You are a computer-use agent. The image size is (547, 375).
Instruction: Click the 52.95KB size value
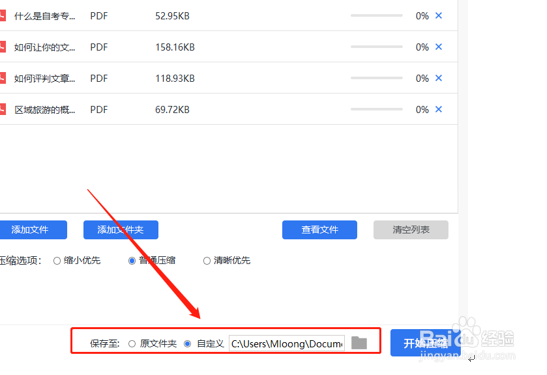point(172,16)
